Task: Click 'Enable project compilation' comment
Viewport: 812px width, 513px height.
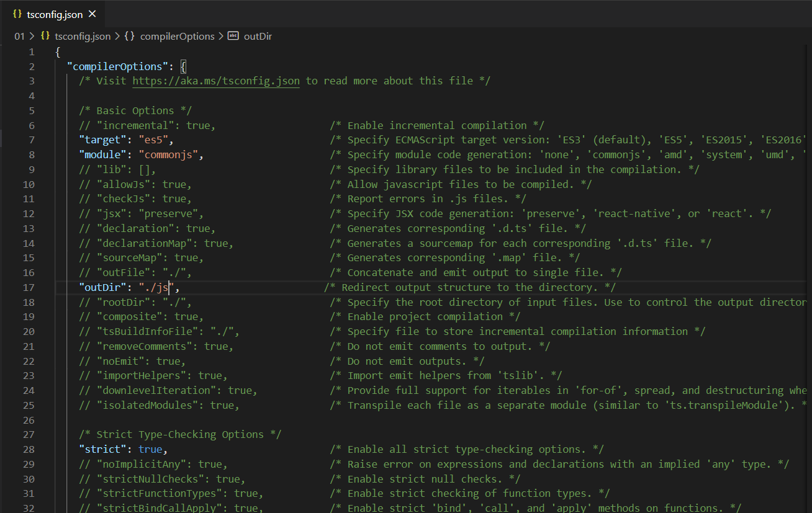Action: coord(425,316)
